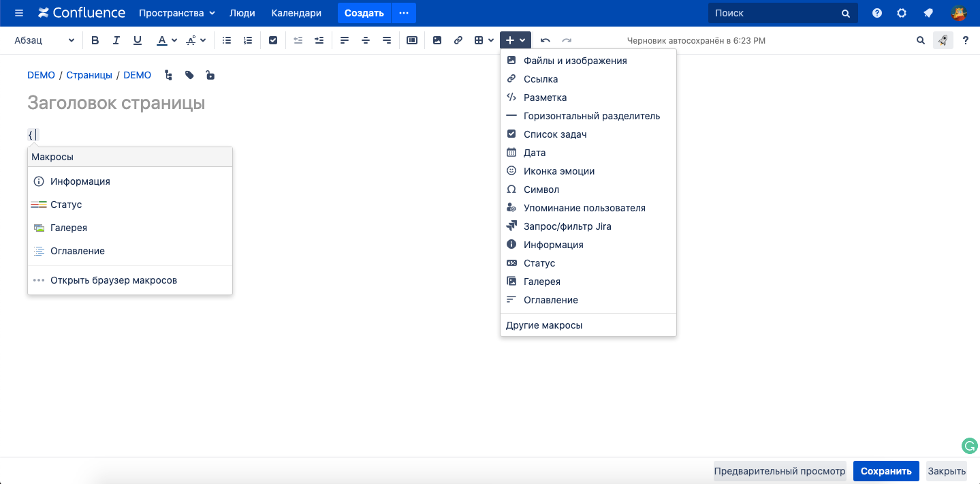The image size is (980, 484).
Task: Click the Grammarly icon
Action: (x=969, y=447)
